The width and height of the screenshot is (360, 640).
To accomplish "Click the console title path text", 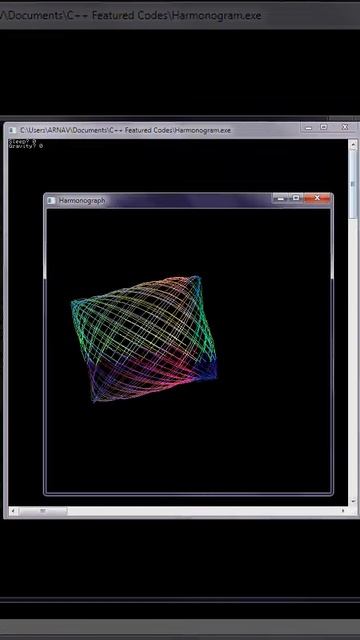I will click(x=125, y=130).
